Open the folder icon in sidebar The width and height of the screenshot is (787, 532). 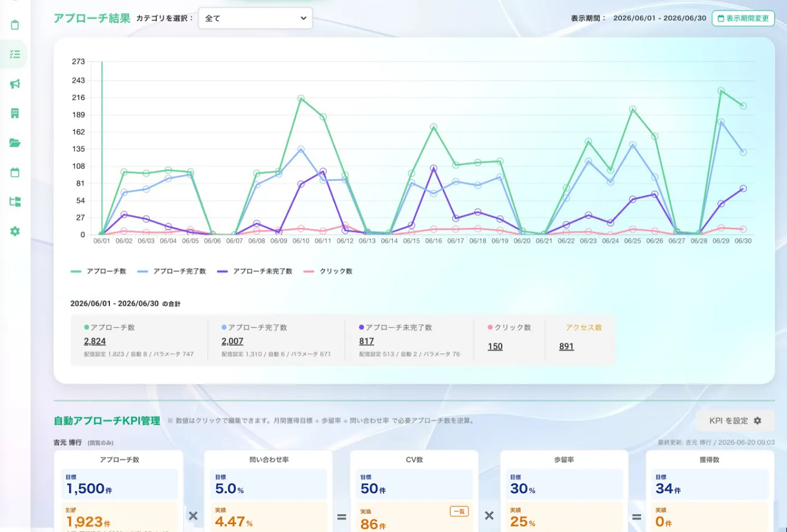[x=15, y=143]
